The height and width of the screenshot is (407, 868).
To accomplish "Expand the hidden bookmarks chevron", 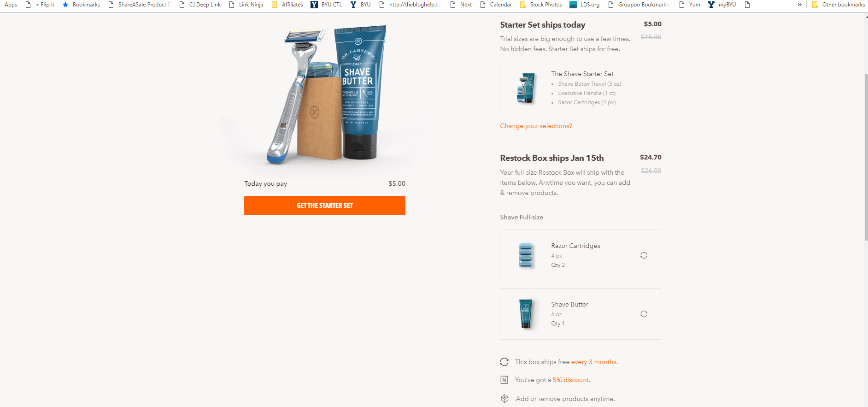I will coord(800,5).
